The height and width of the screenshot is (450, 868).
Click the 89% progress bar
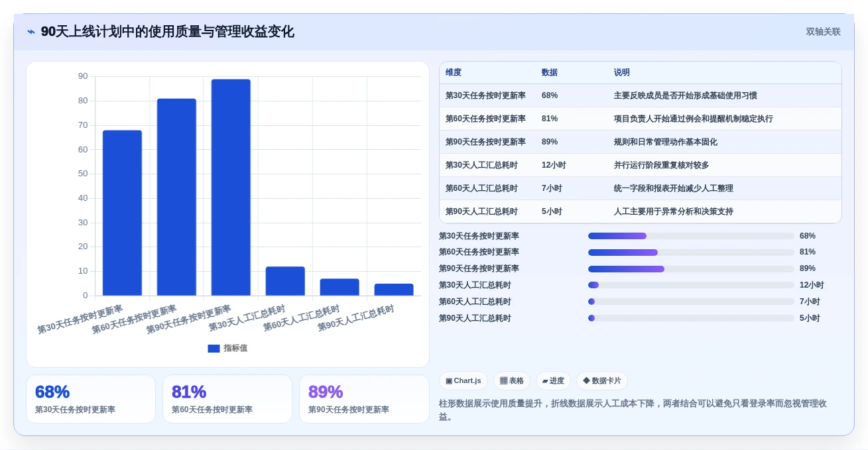(x=691, y=269)
